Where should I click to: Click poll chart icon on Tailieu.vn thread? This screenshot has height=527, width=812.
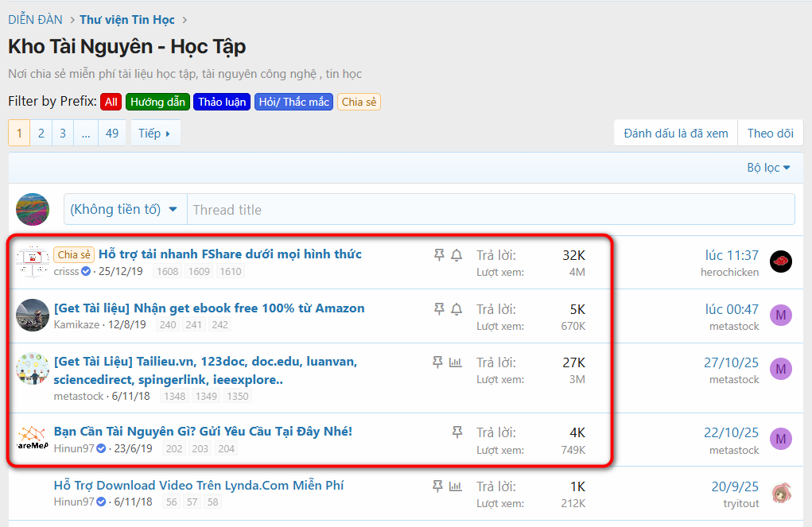455,362
